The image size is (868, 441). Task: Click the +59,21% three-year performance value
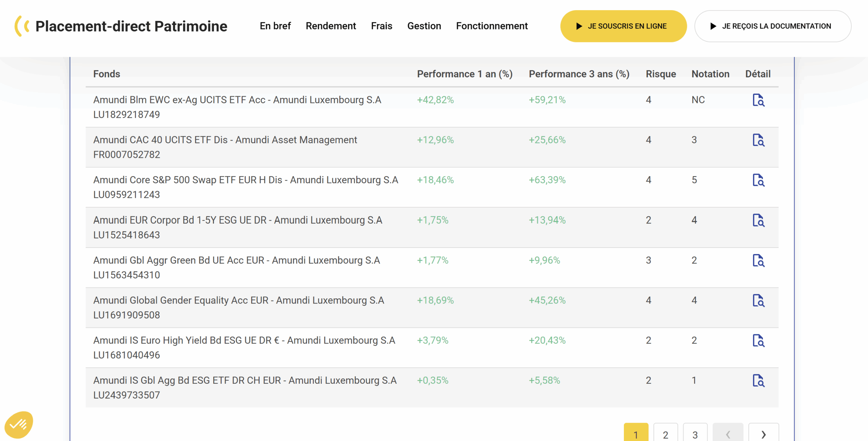547,100
